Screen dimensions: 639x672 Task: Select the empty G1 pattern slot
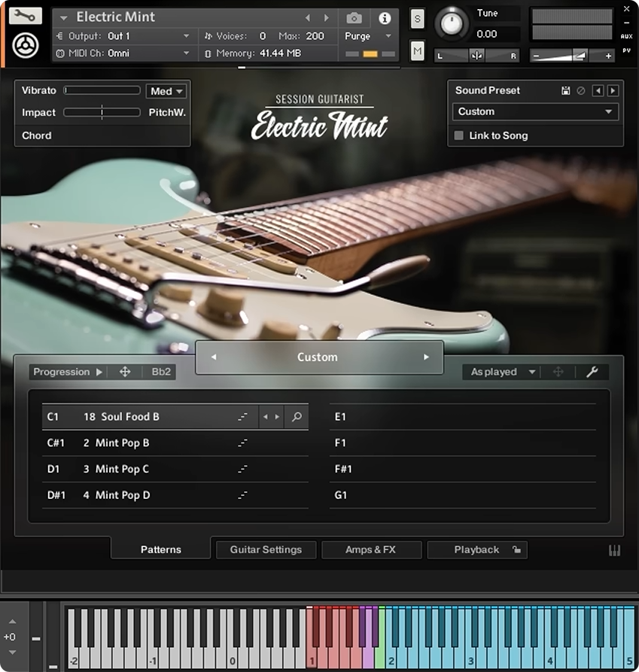(462, 495)
